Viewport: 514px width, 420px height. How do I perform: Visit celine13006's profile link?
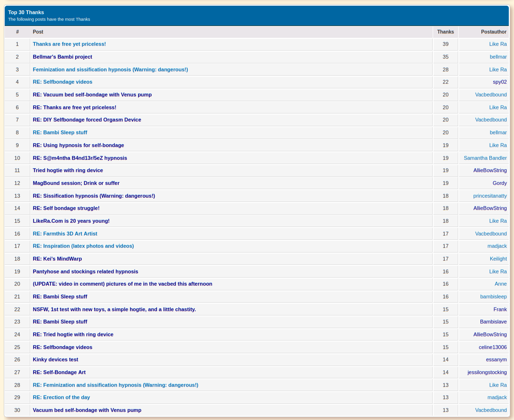(x=492, y=347)
